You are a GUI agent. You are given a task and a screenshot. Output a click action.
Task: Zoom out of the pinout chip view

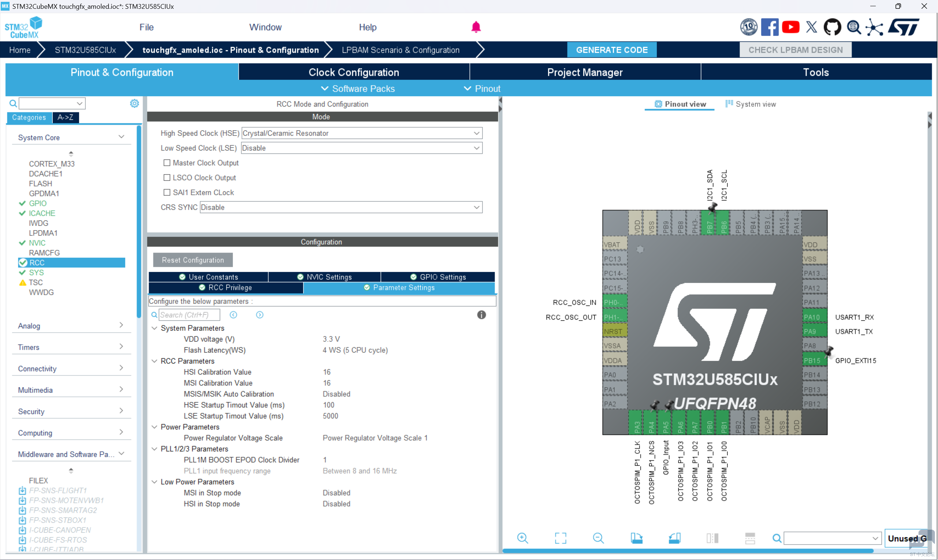click(x=598, y=538)
